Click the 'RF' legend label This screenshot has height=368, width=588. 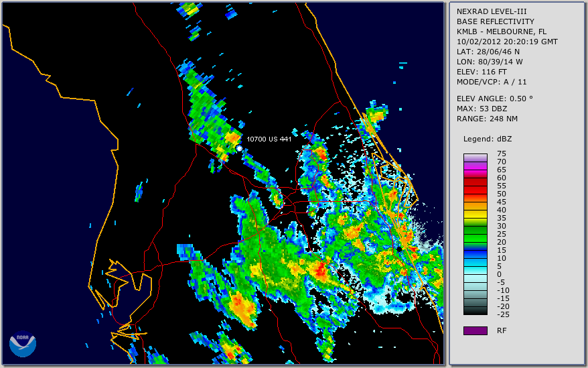(502, 330)
